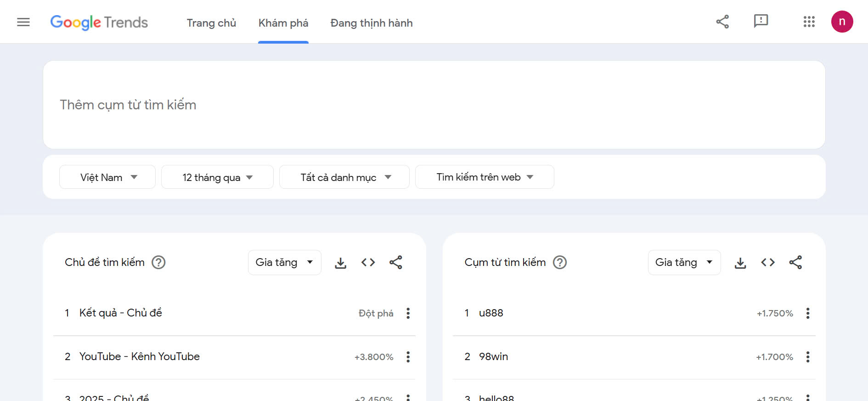Image resolution: width=868 pixels, height=401 pixels.
Task: Click embed icon in Chủ đề tìm kiếm card
Action: [368, 262]
